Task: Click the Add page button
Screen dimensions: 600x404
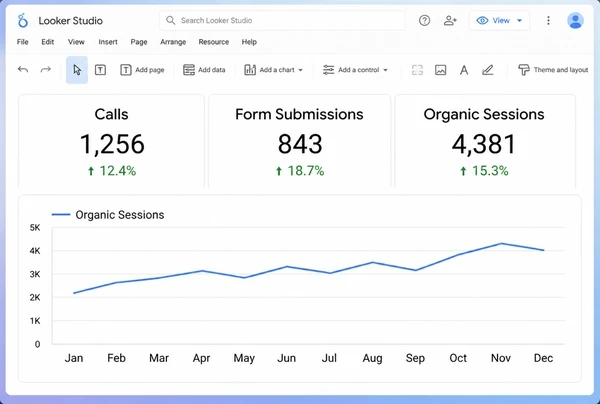Action: 142,70
